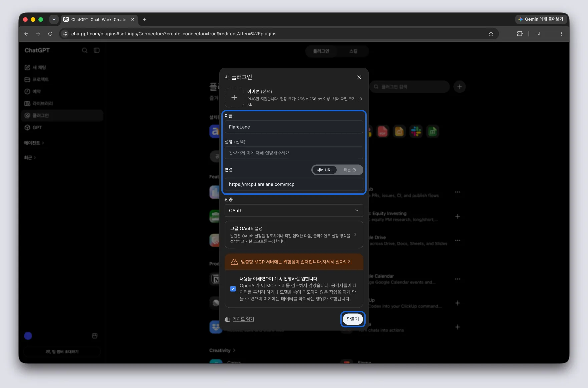Viewport: 588px width, 388px height.
Task: Open the green spreadsheet plugin icon
Action: click(433, 131)
